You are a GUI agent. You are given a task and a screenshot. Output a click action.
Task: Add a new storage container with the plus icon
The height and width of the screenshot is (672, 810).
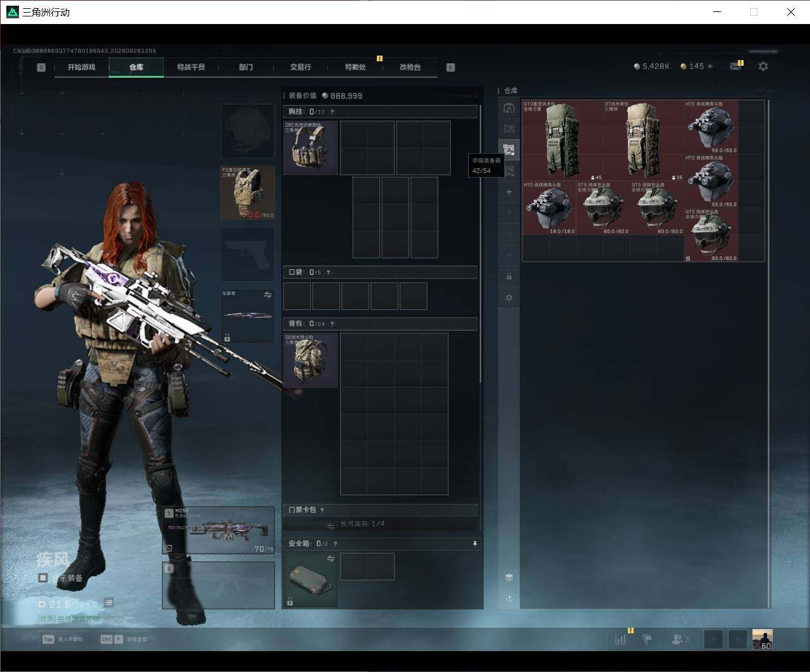tap(509, 192)
